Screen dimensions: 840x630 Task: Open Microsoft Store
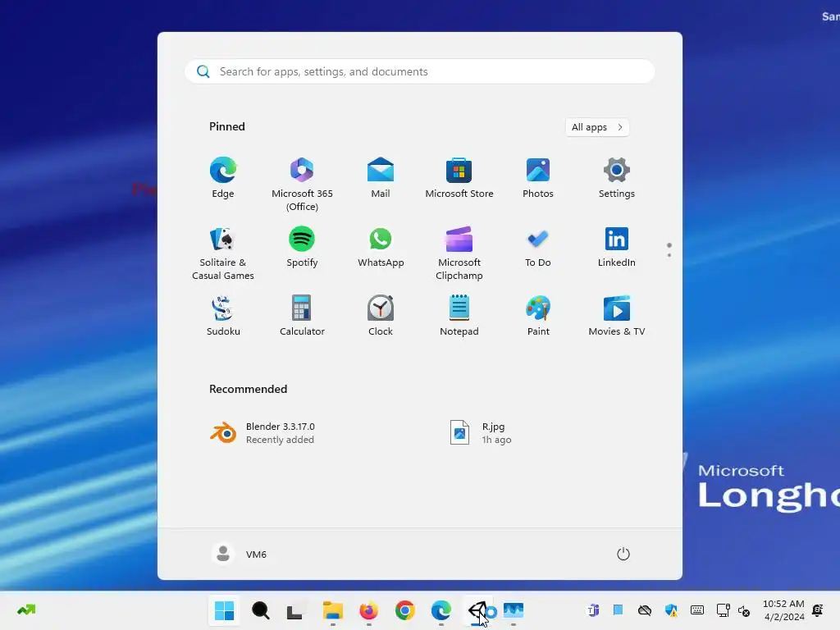459,178
